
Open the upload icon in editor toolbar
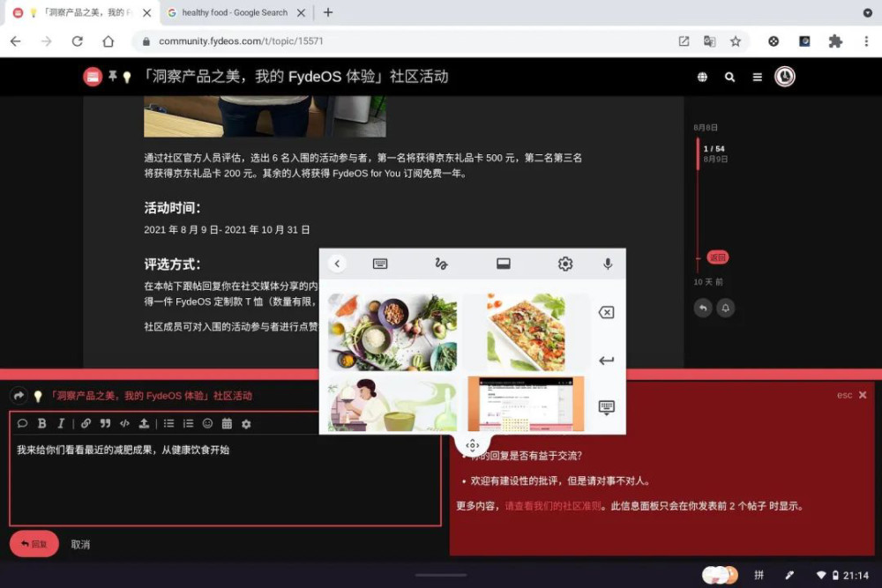144,423
